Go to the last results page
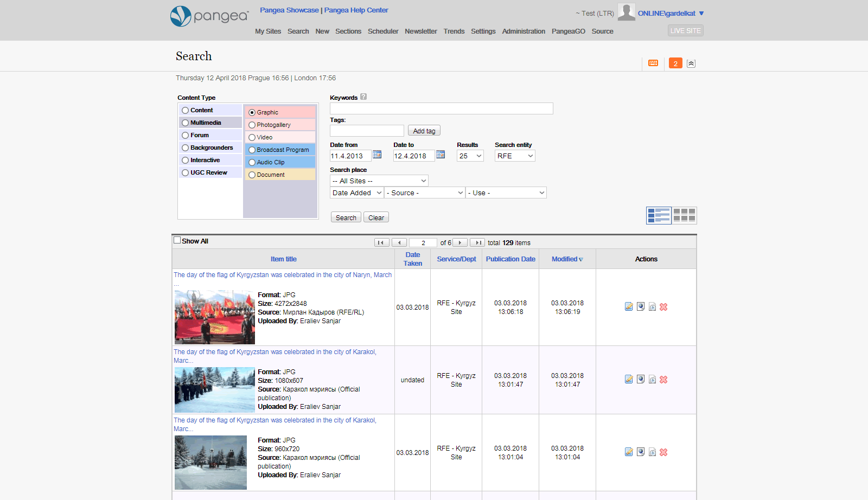 point(477,242)
